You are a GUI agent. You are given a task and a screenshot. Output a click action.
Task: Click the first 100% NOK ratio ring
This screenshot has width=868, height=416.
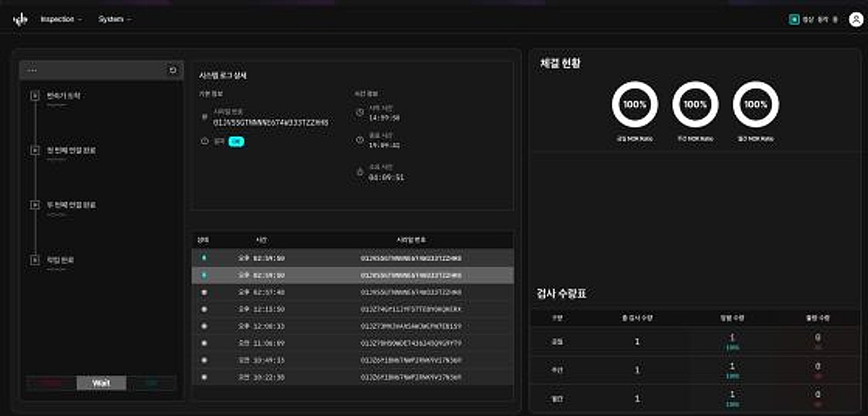tap(635, 105)
